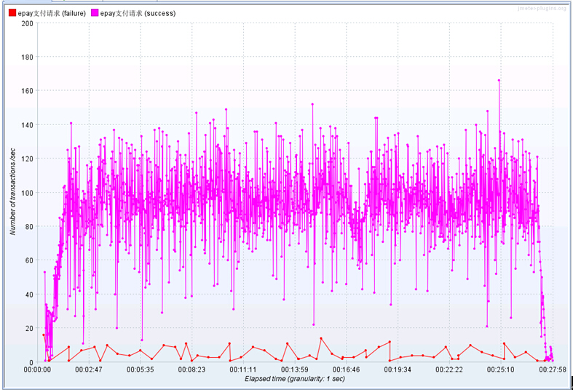Viewport: 573px width, 392px height.
Task: Click the time label 00:08:23
Action: pos(192,369)
